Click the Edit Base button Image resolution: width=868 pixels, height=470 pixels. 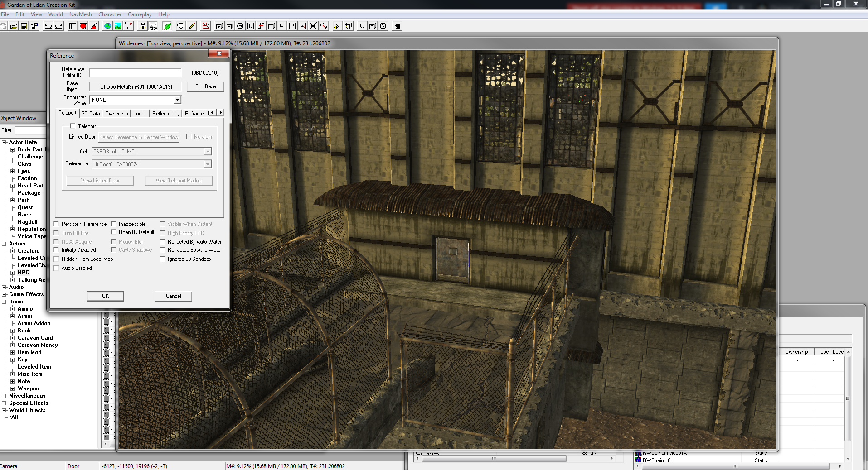coord(205,86)
